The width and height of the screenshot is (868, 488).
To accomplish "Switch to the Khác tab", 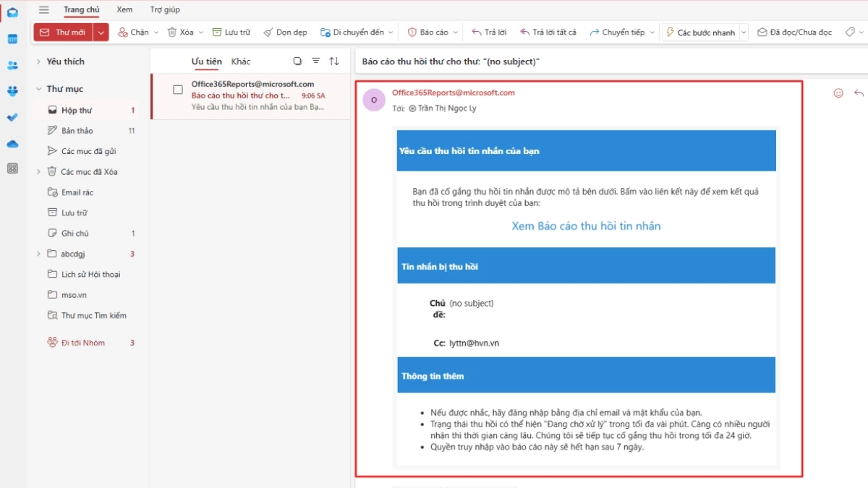I will [242, 61].
